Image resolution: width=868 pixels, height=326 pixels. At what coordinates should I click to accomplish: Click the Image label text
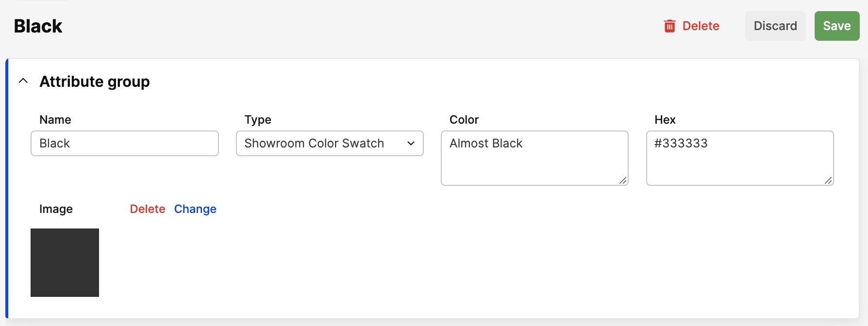click(x=56, y=209)
